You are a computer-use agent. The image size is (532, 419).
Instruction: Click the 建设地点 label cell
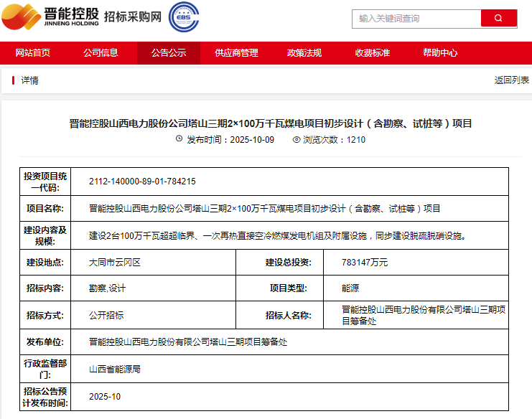tap(45, 263)
